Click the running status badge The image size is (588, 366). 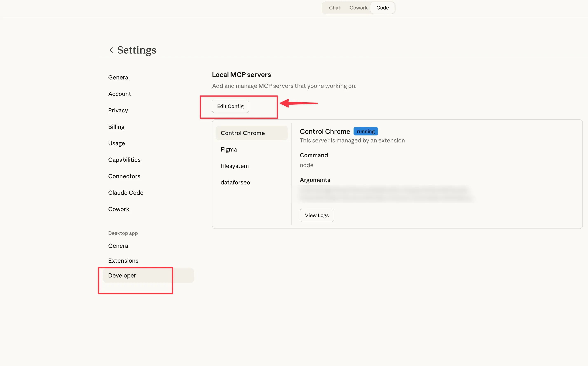(365, 132)
